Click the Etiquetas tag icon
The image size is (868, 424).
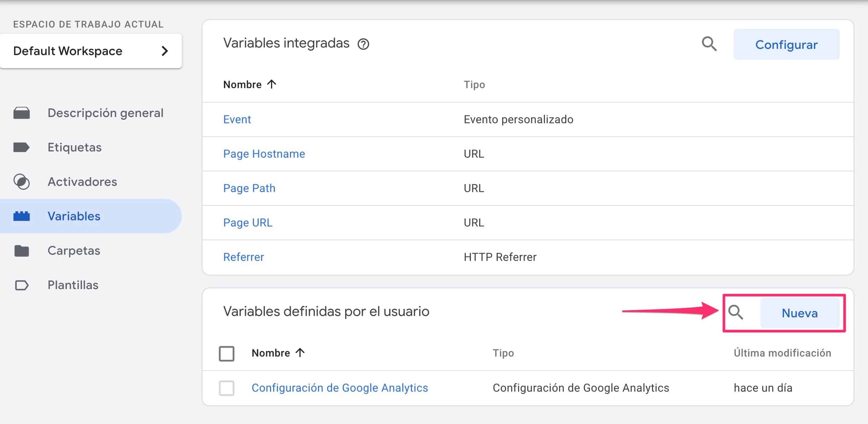point(21,147)
